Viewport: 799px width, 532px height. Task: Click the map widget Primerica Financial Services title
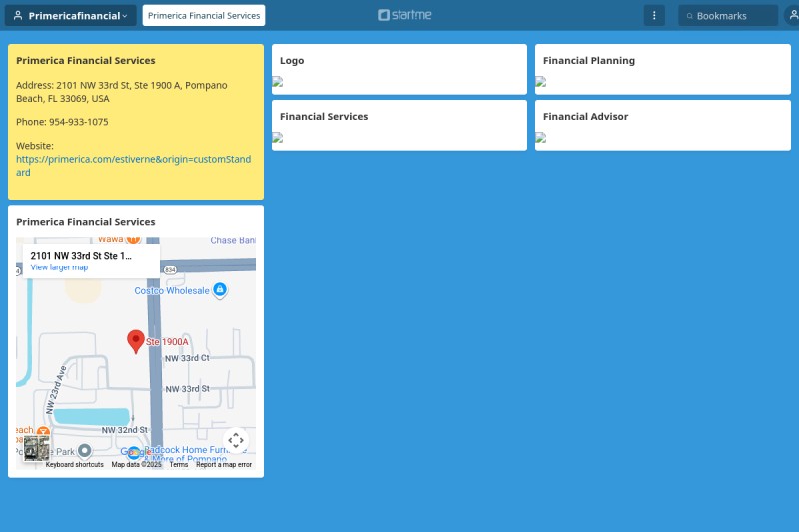pyautogui.click(x=86, y=222)
